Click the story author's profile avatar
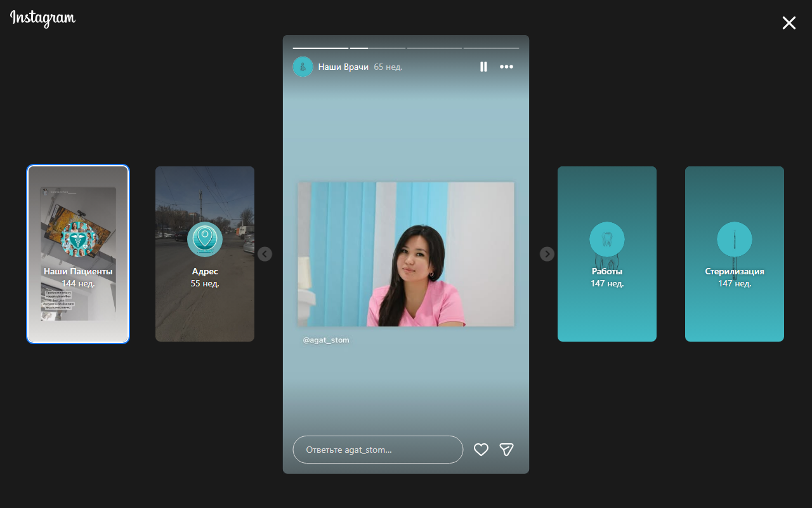The image size is (812, 508). [303, 67]
